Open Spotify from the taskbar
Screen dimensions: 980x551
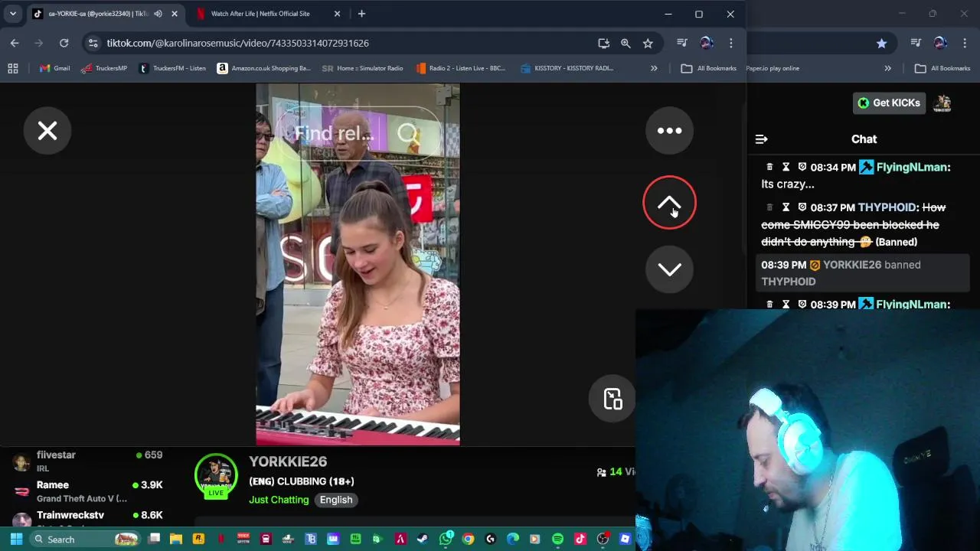click(x=557, y=539)
